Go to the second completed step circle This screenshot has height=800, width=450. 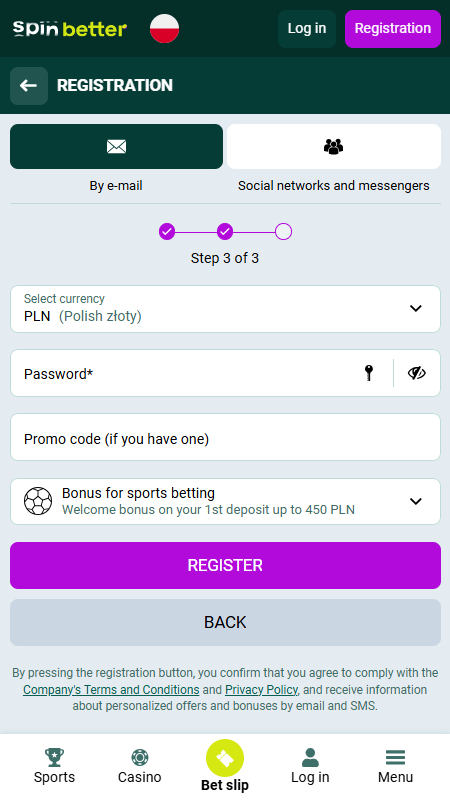[x=225, y=232]
